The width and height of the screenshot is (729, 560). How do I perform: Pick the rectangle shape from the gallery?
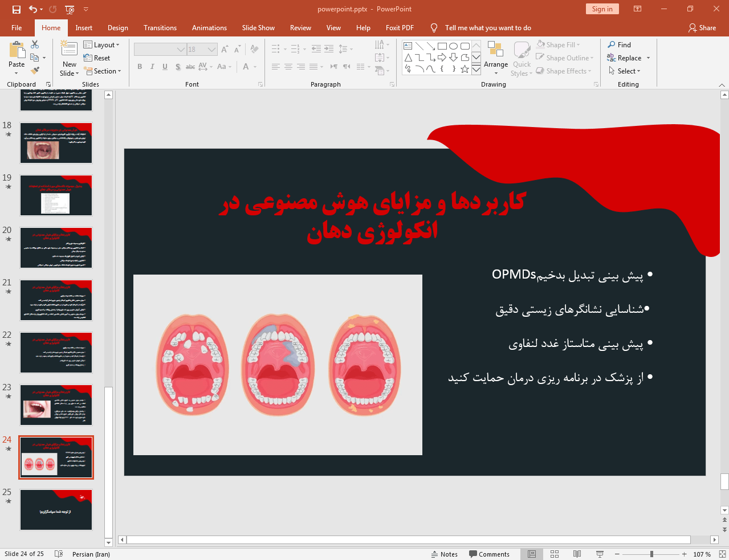pos(442,46)
